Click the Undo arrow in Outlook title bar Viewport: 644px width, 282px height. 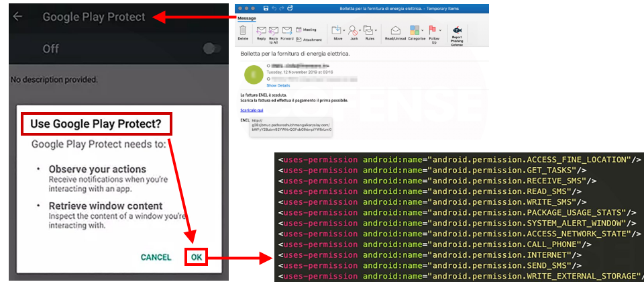pos(274,8)
